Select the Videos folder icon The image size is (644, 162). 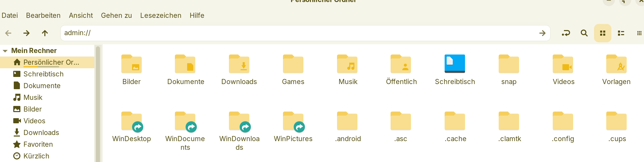click(563, 64)
